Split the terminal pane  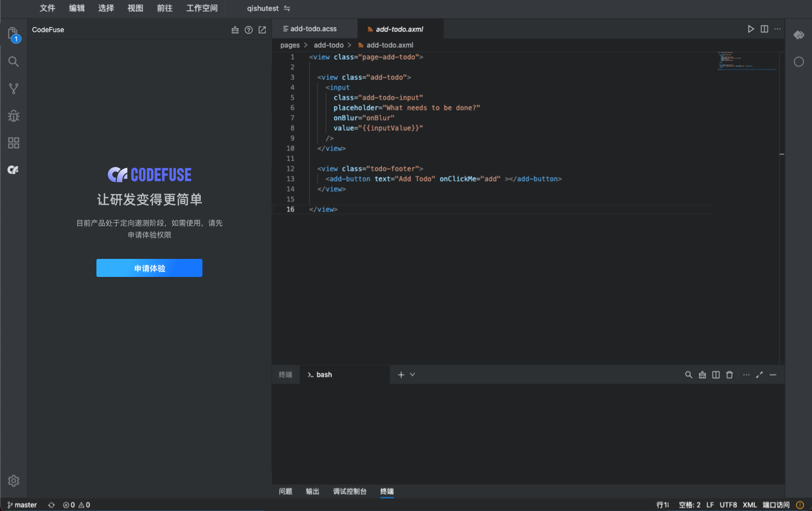pyautogui.click(x=716, y=375)
